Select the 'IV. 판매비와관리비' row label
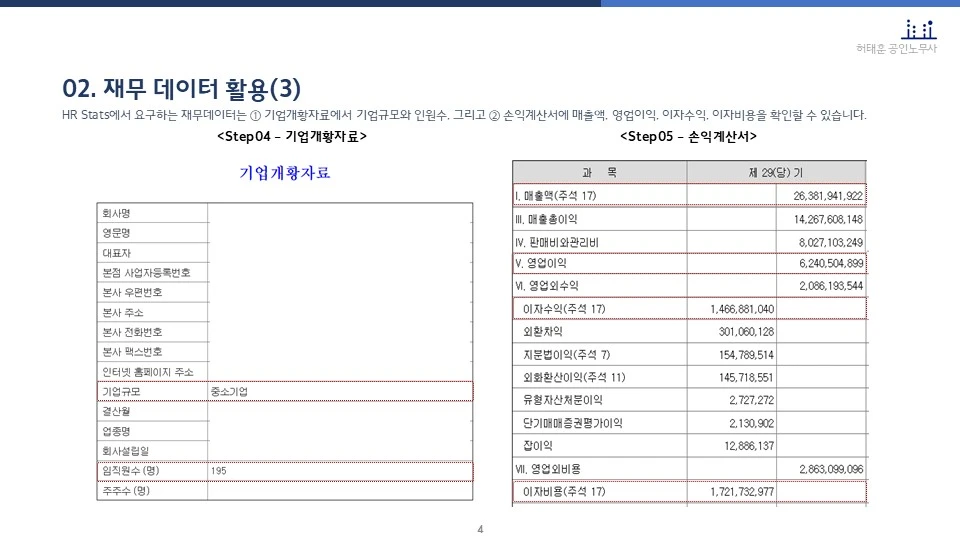 point(557,242)
